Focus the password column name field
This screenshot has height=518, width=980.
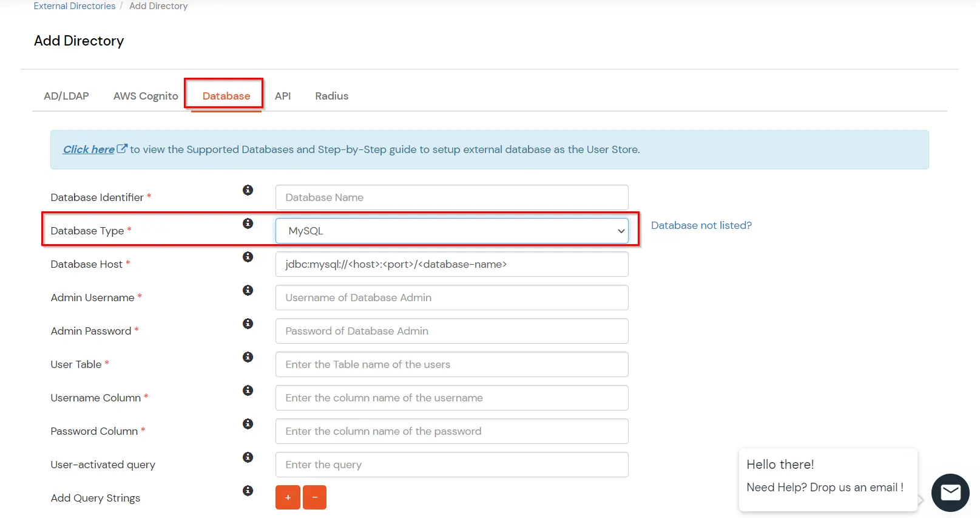click(451, 431)
